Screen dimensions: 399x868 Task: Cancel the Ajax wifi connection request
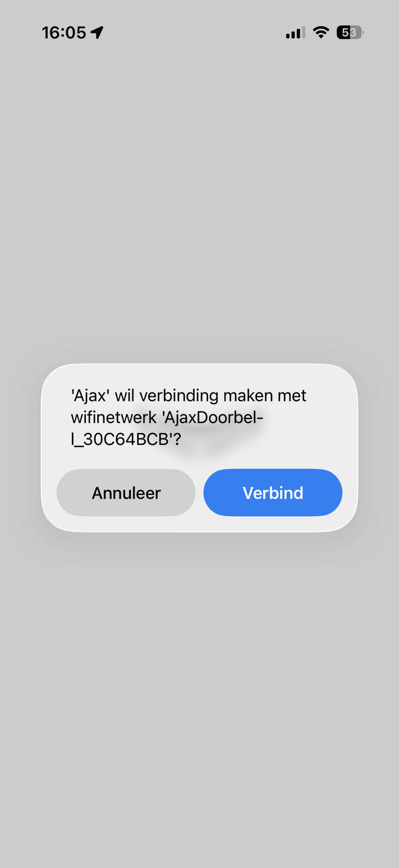[x=126, y=492]
